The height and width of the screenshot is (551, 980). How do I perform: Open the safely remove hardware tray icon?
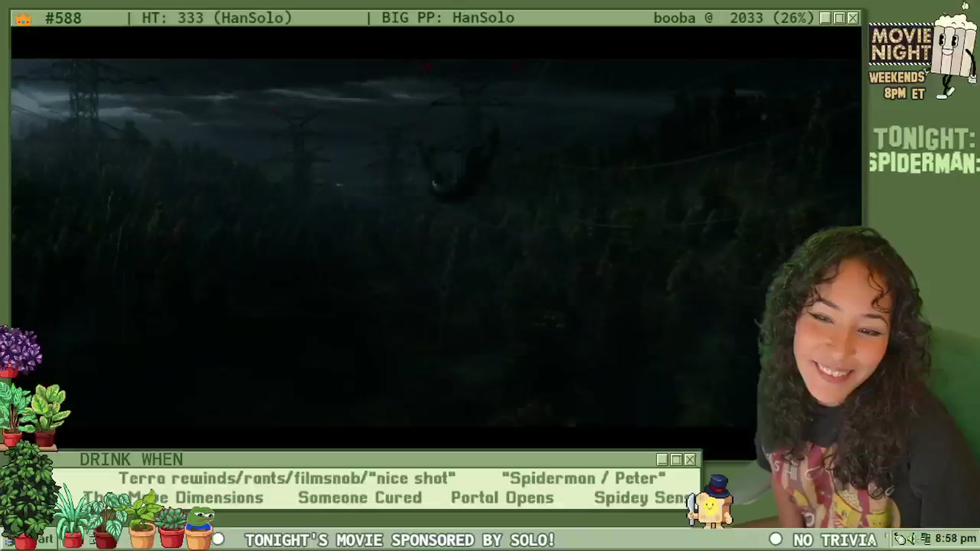(901, 539)
